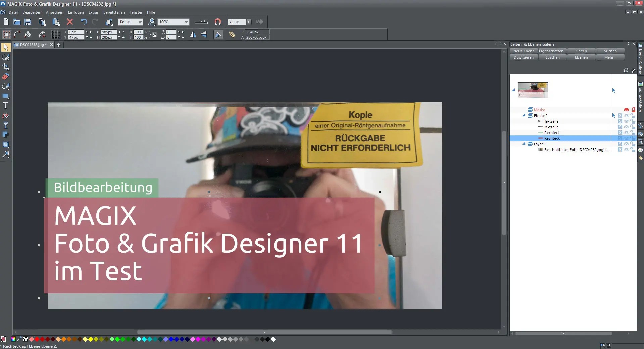Viewport: 644px width, 349px height.
Task: Nudge X position right arrow
Action: tap(91, 32)
